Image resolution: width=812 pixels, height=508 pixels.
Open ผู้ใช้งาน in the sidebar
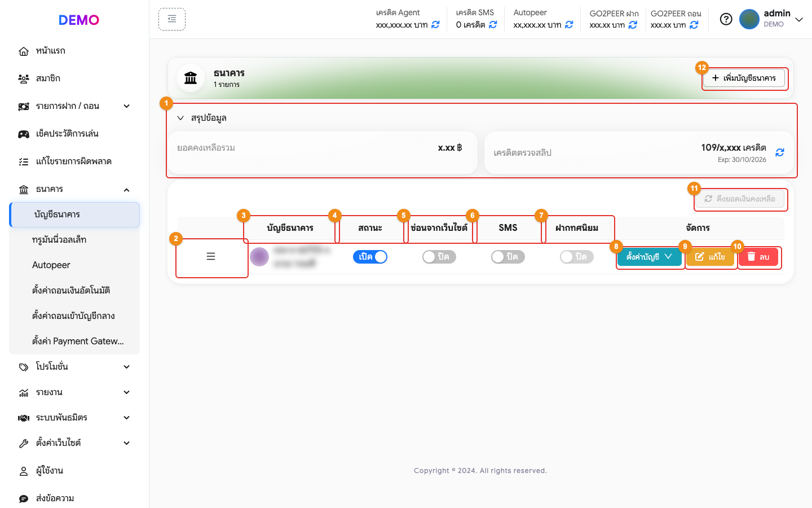click(x=74, y=471)
